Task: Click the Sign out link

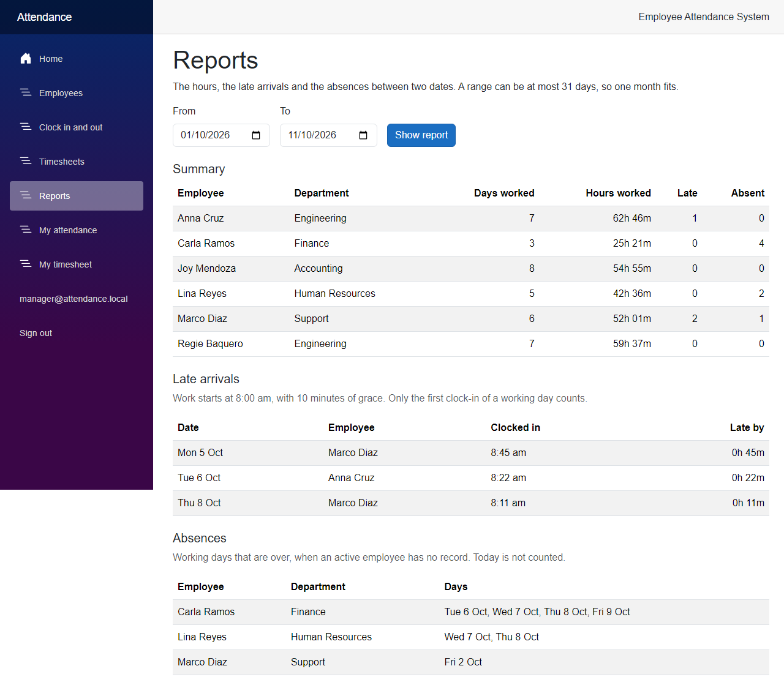Action: point(36,333)
